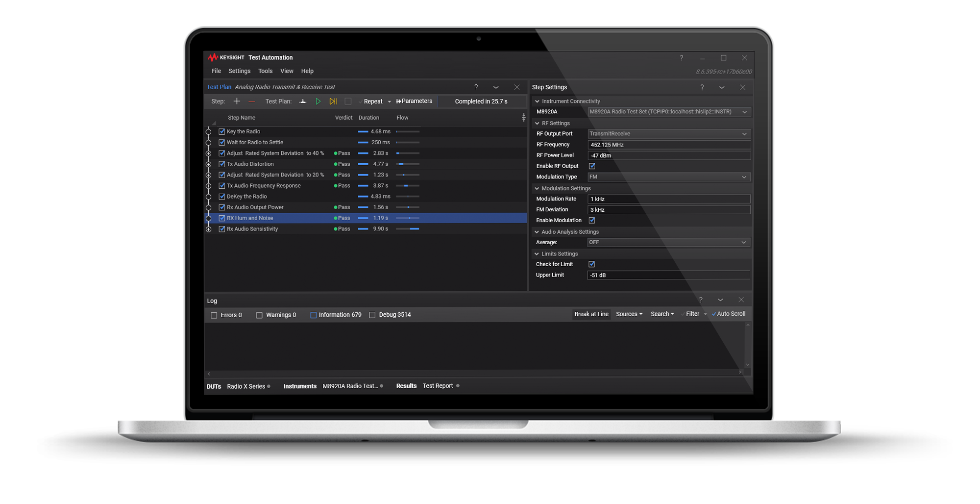Screen dimensions: 980x504
Task: Open the Modulation Type dropdown
Action: tap(668, 177)
